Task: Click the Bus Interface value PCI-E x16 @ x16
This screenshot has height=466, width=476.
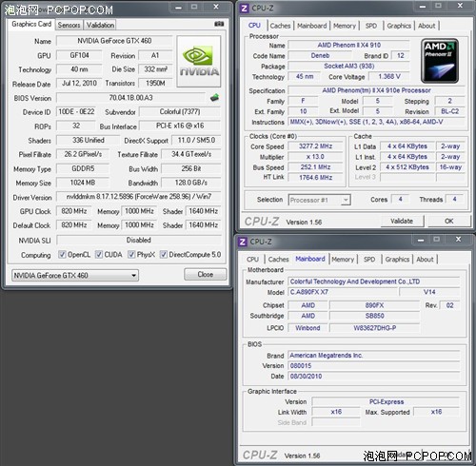Action: click(180, 126)
